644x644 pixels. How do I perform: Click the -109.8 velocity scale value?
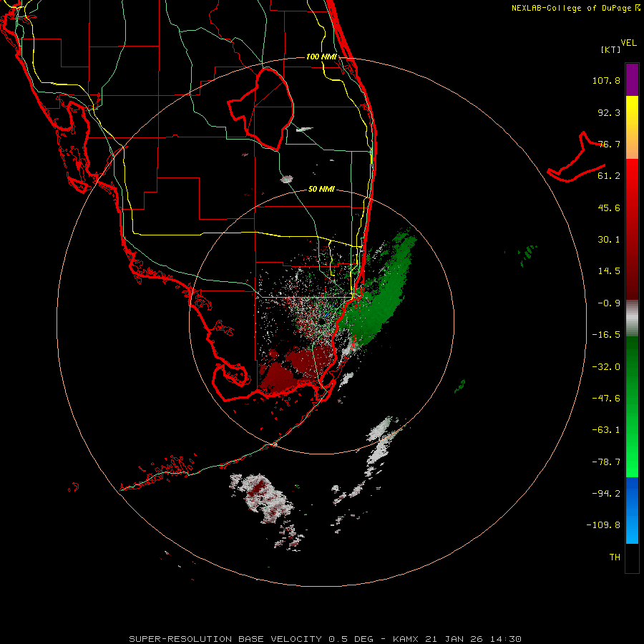tap(603, 525)
